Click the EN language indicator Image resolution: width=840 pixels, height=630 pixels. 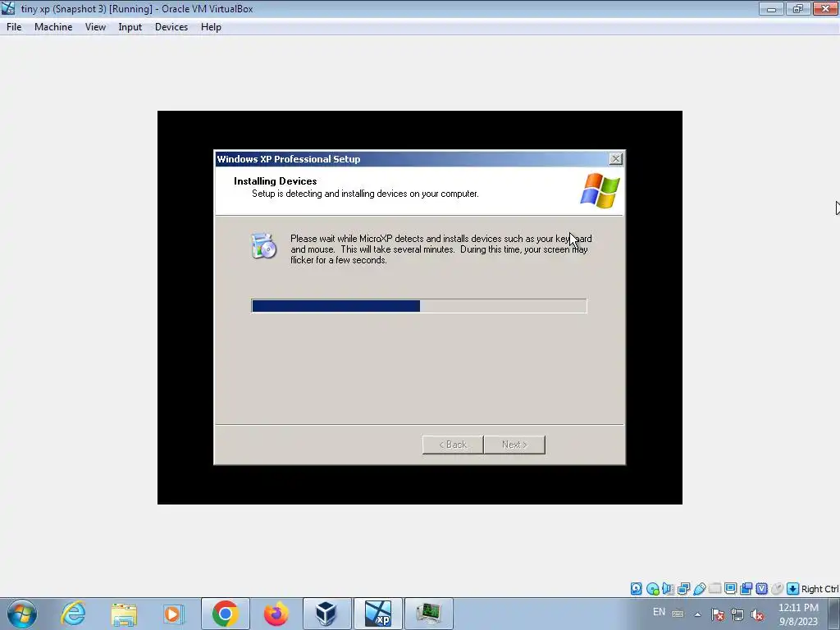[659, 612]
